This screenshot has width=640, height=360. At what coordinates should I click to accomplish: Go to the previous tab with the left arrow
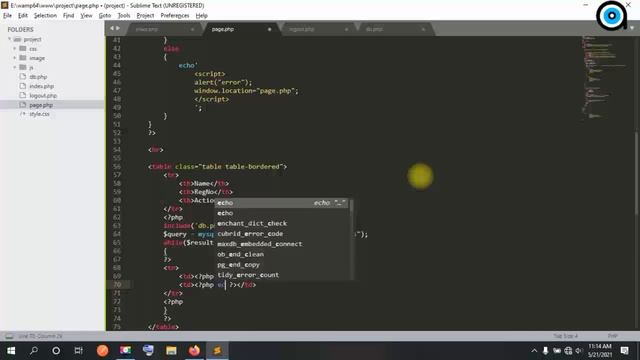click(x=112, y=28)
